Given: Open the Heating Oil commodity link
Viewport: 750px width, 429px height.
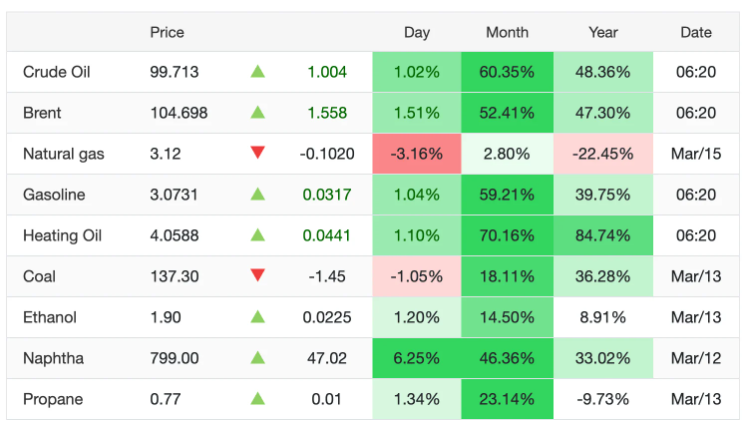Looking at the screenshot, I should [x=62, y=236].
